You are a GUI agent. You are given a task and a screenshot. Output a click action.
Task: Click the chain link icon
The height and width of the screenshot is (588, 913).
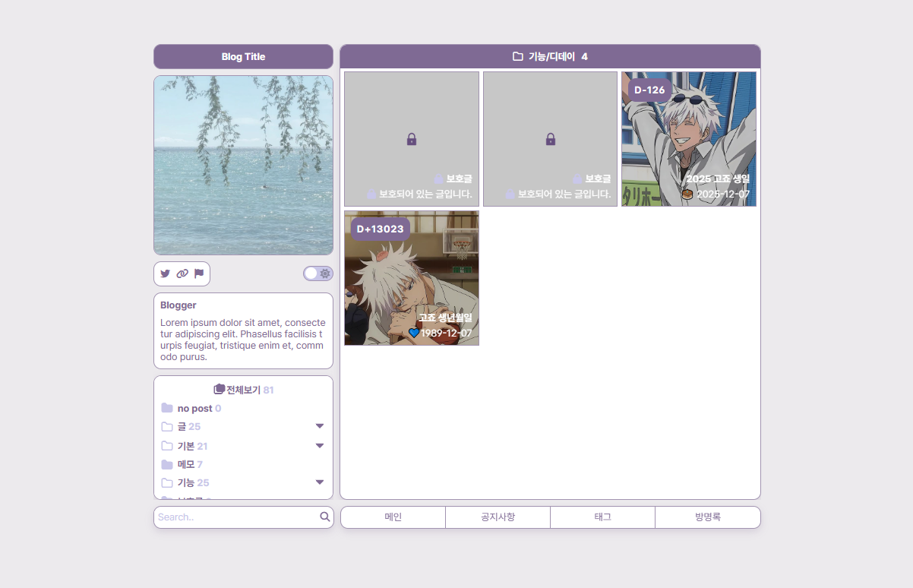pos(182,273)
